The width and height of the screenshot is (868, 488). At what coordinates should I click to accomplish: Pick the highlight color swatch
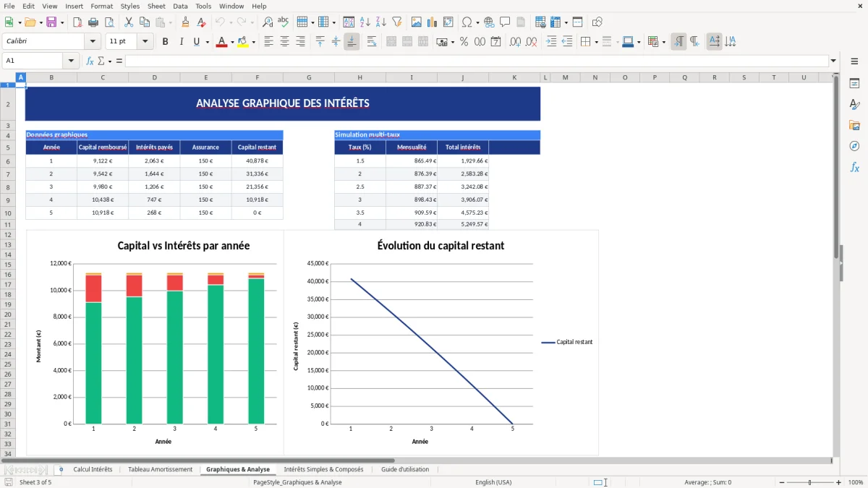243,41
